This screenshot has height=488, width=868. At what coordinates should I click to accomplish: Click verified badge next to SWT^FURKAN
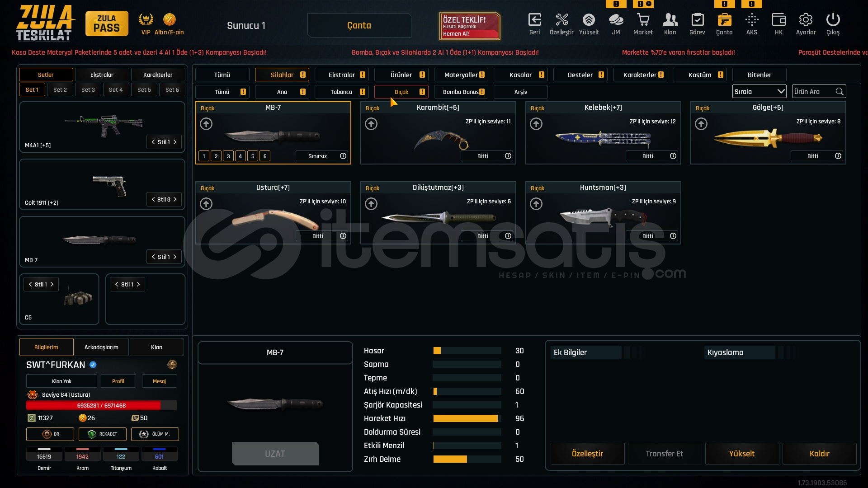click(93, 365)
